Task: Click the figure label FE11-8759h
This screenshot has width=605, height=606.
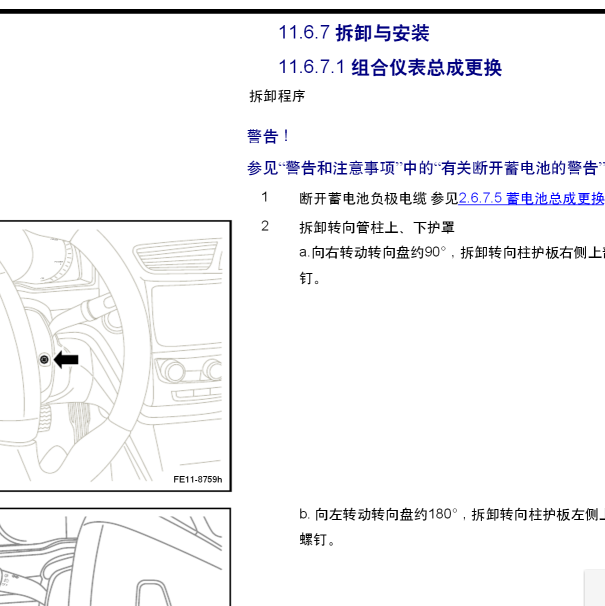Action: [x=198, y=480]
